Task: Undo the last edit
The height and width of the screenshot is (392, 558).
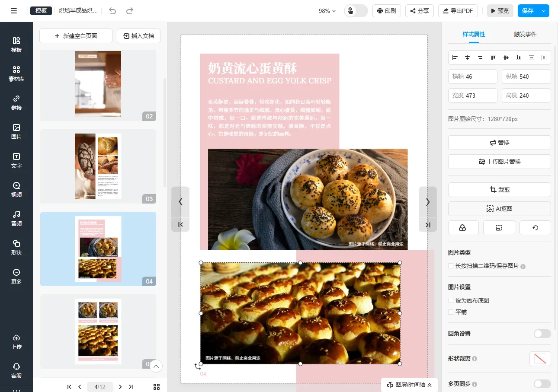Action: (x=112, y=11)
